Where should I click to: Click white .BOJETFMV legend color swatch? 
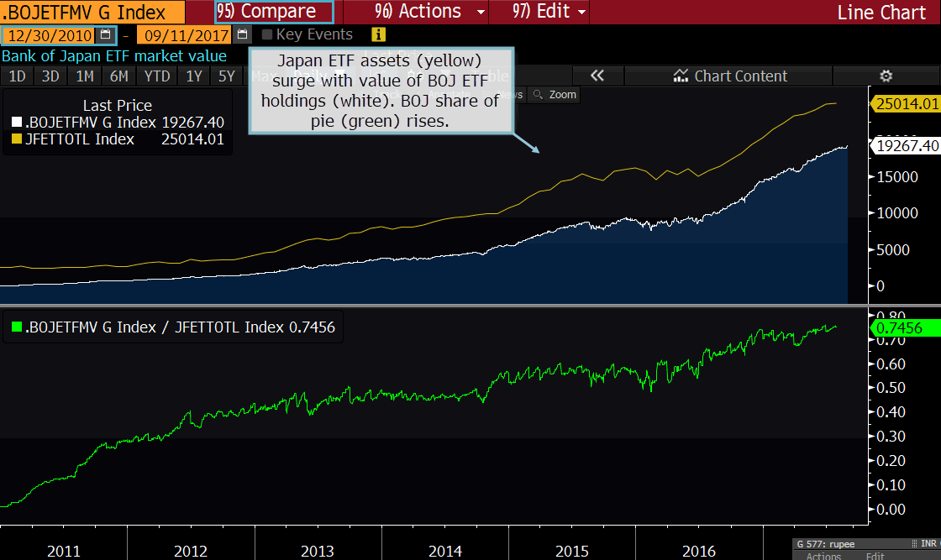click(17, 123)
